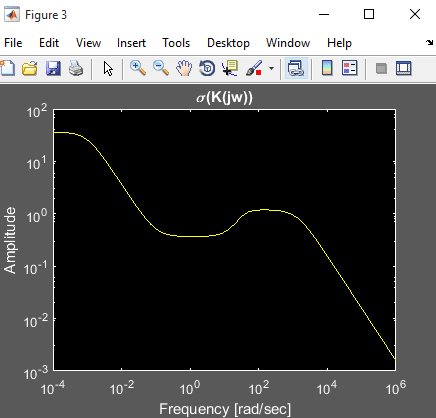Activate the Zoom In magnifier tool
436x418 pixels.
[138, 68]
